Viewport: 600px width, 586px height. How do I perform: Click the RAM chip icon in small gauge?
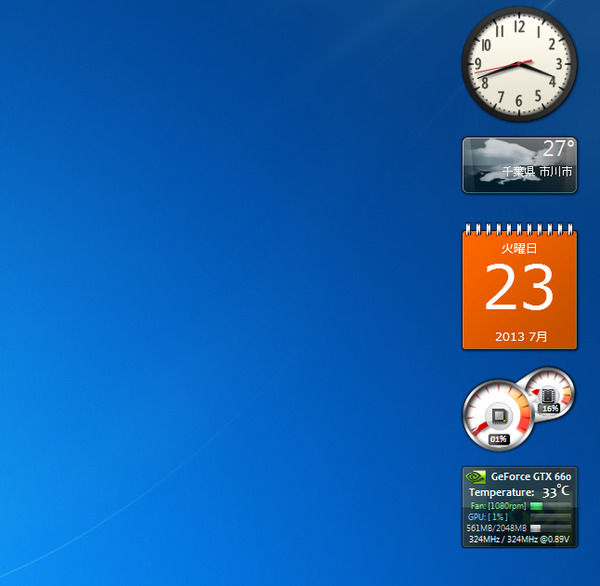pos(548,395)
